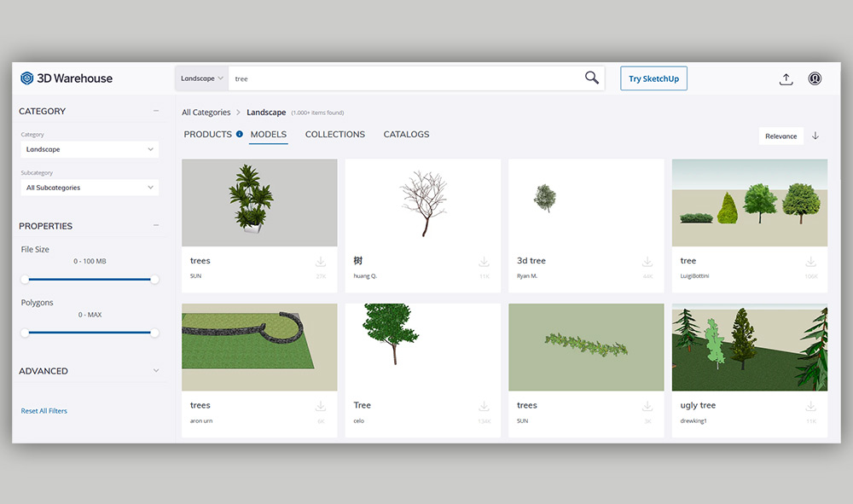Click the right handle of File Size slider

154,280
